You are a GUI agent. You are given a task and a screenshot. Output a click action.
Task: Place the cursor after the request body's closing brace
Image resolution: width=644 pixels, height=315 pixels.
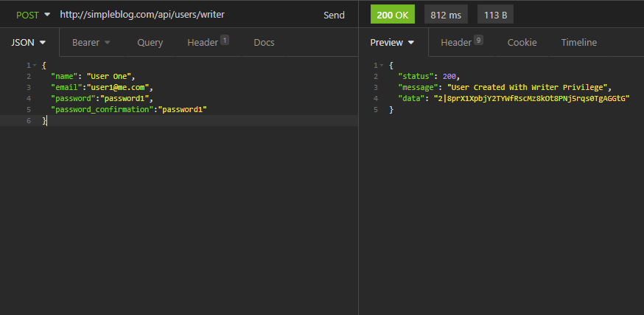[48, 120]
